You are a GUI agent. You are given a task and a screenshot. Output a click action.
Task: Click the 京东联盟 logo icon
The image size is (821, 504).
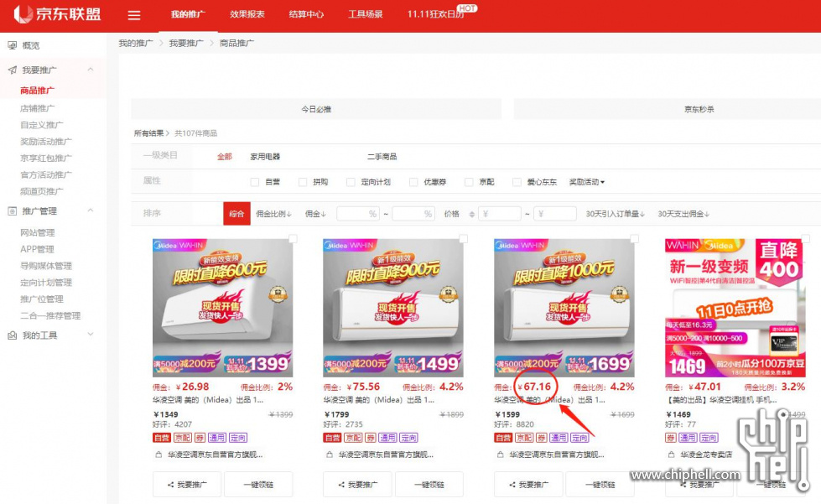click(23, 14)
